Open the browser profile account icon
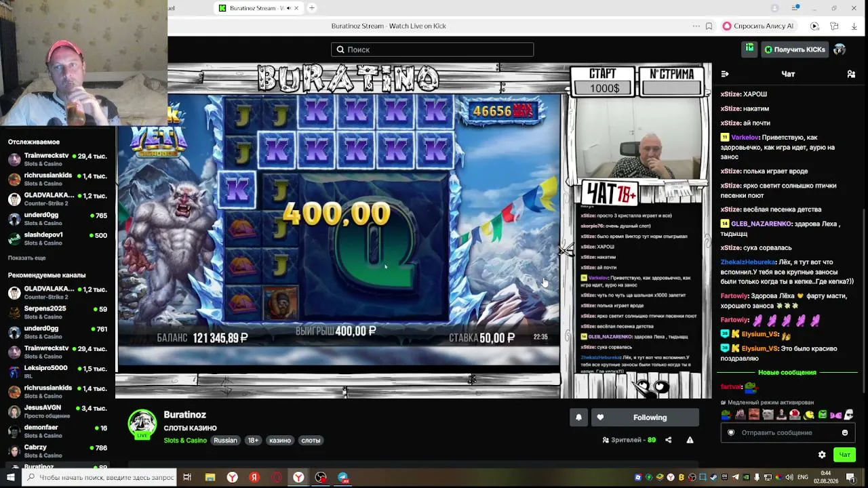868x488 pixels. [x=774, y=8]
